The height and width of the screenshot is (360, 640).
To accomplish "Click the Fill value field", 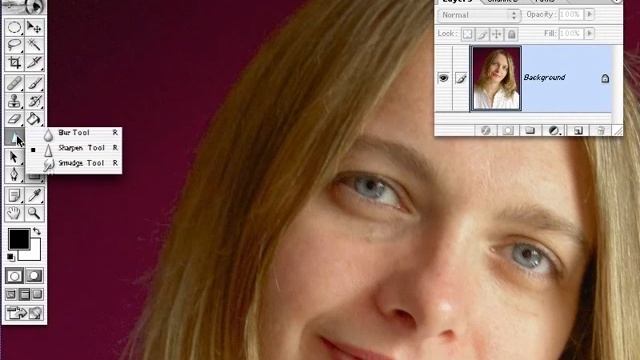I will [x=570, y=33].
